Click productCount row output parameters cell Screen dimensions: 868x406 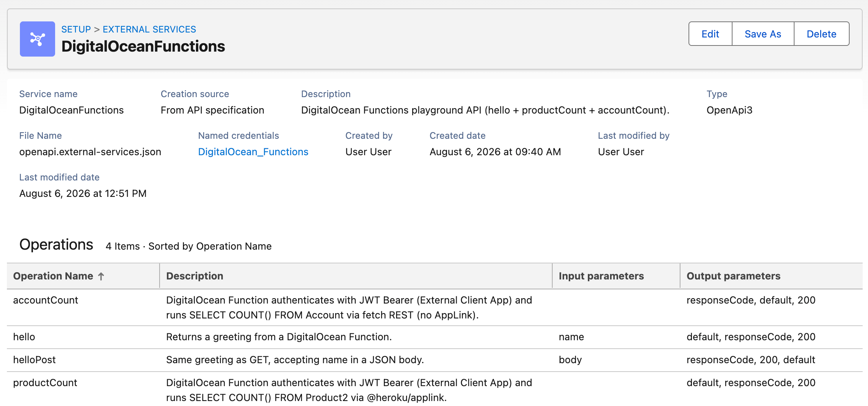point(751,383)
